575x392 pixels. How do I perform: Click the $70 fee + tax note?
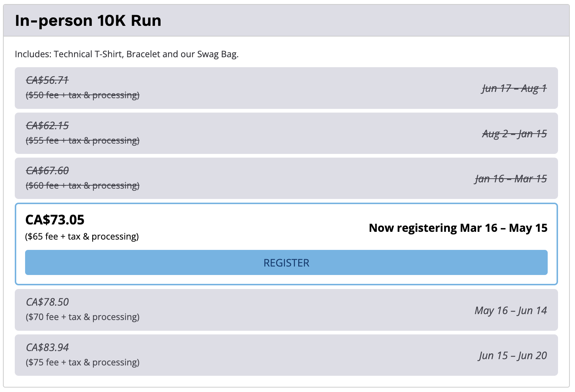(82, 317)
